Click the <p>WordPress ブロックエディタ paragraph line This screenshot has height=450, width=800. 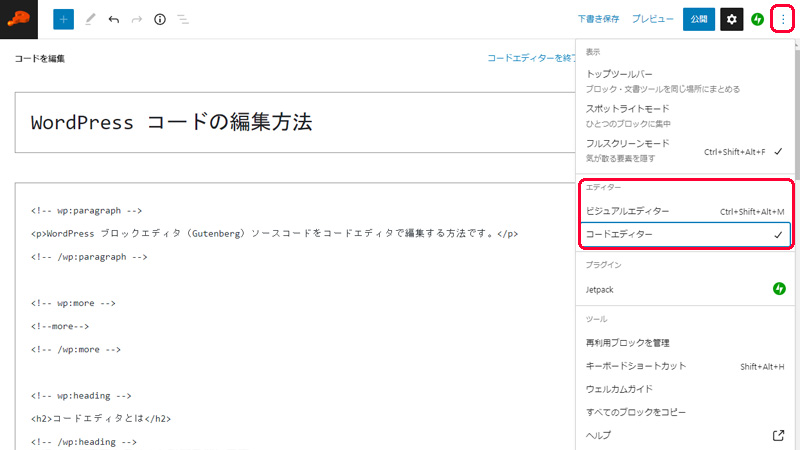pyautogui.click(x=274, y=233)
